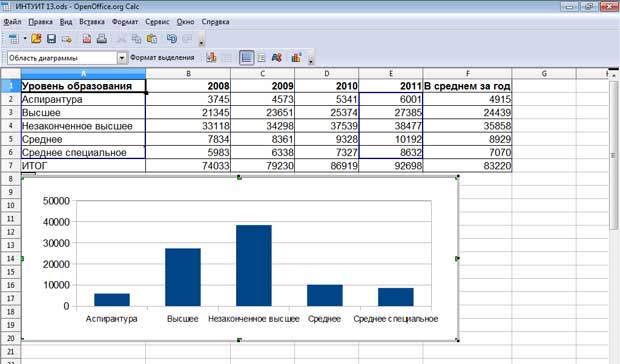Click cell with value 21345
This screenshot has width=620, height=364.
coord(188,113)
